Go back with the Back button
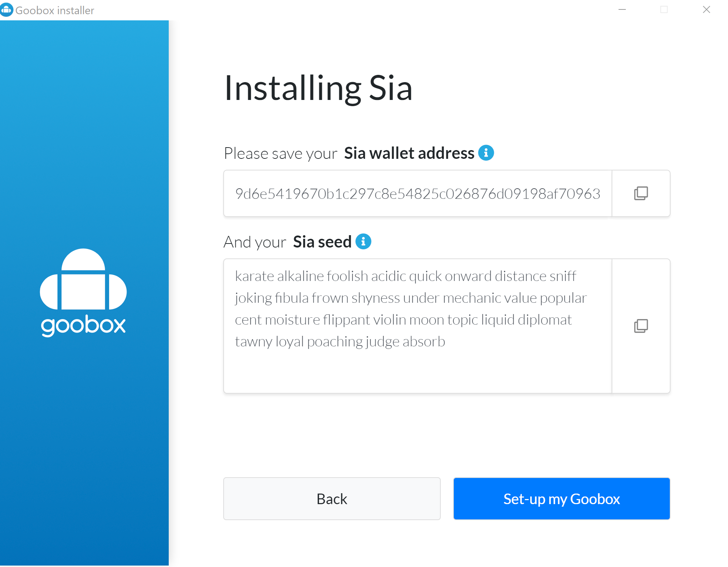 (332, 499)
